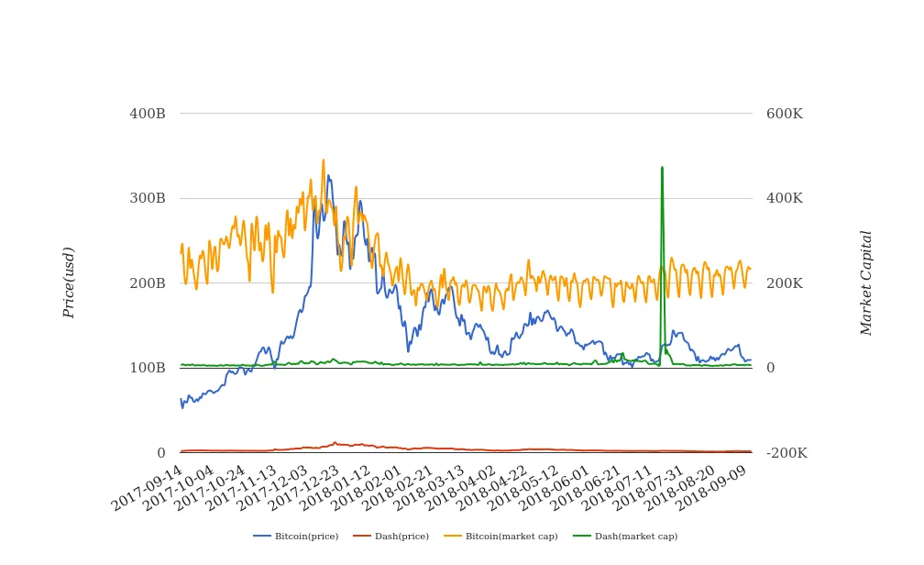The image size is (924, 565).
Task: Click the 600K right axis label
Action: (785, 113)
